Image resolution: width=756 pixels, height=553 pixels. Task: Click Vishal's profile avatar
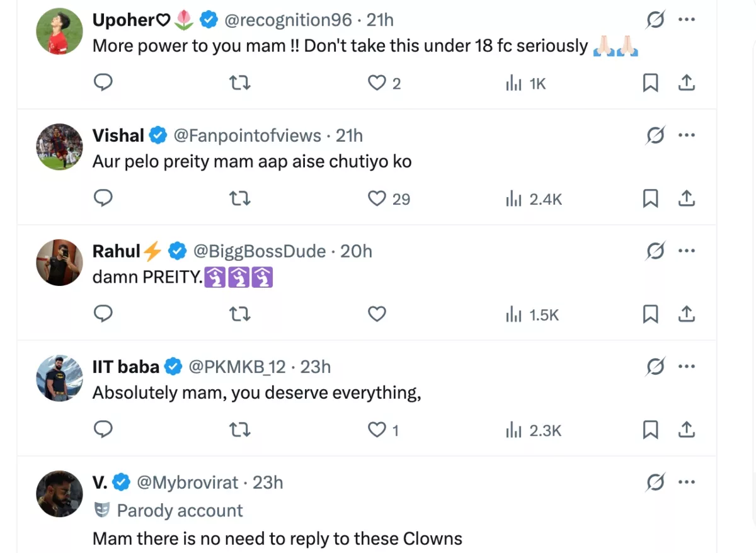tap(59, 147)
